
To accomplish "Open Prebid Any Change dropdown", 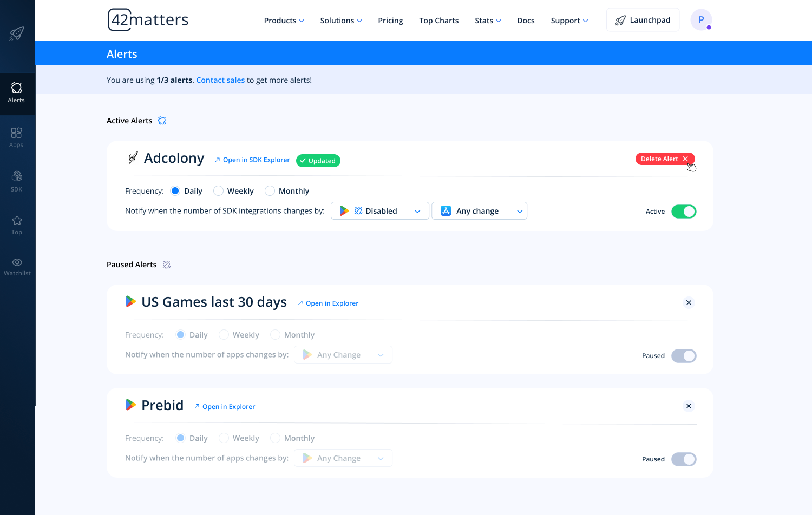I will pyautogui.click(x=343, y=458).
